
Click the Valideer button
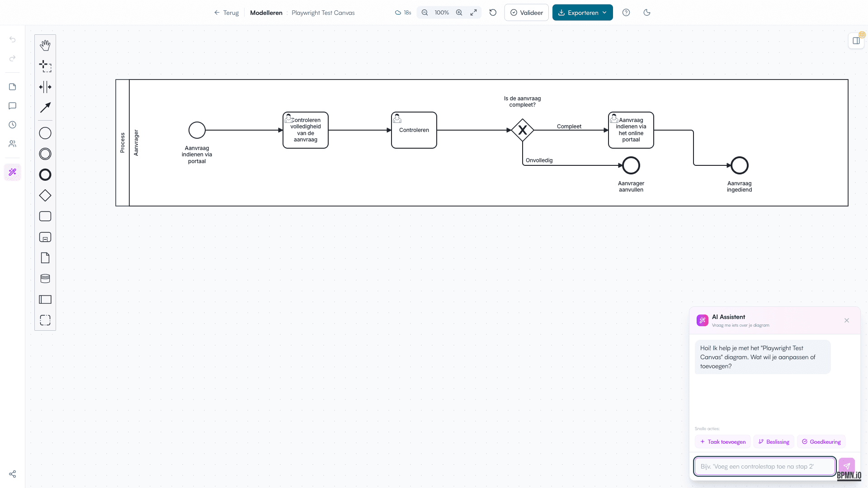526,12
